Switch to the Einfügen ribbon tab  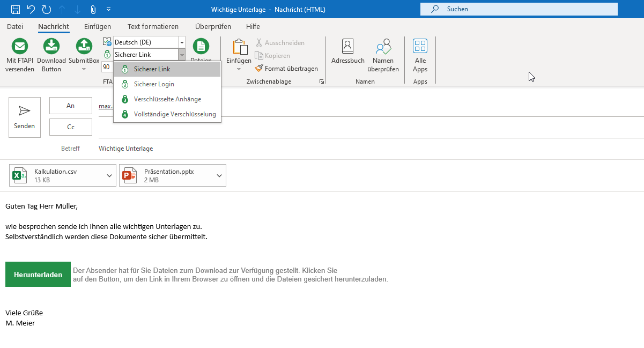[x=97, y=26]
